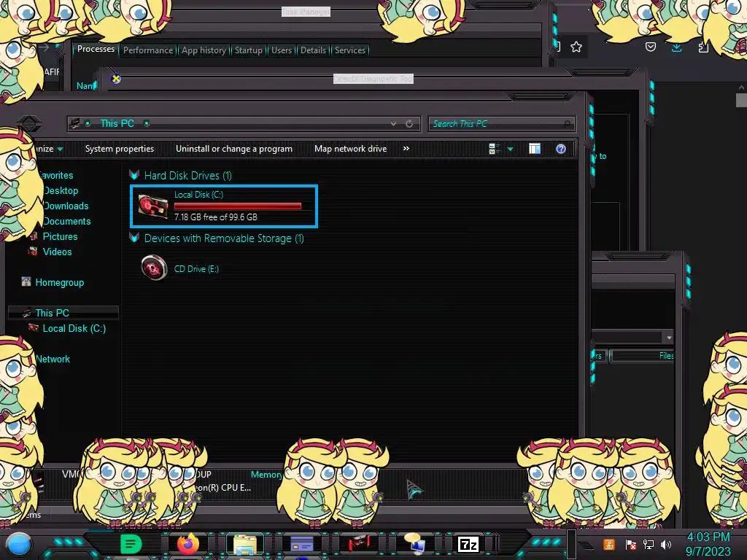Click the search magnifier icon
The image size is (747, 560).
(567, 124)
